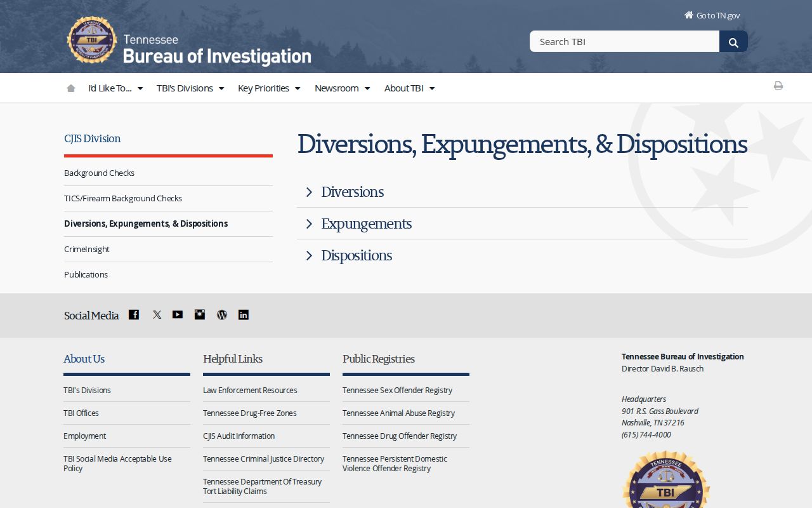
Task: Open Tennessee Drug Offender Registry link
Action: coord(400,436)
